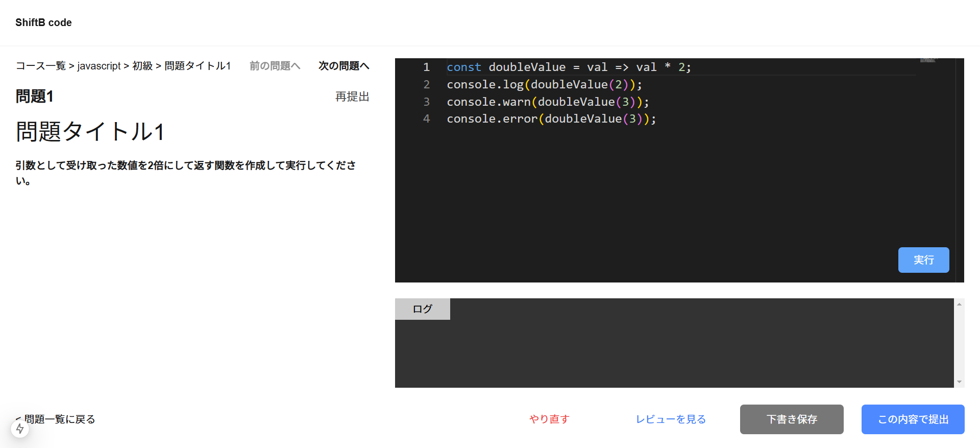The width and height of the screenshot is (980, 448).
Task: Click line number 4 in editor gutter
Action: coord(426,119)
